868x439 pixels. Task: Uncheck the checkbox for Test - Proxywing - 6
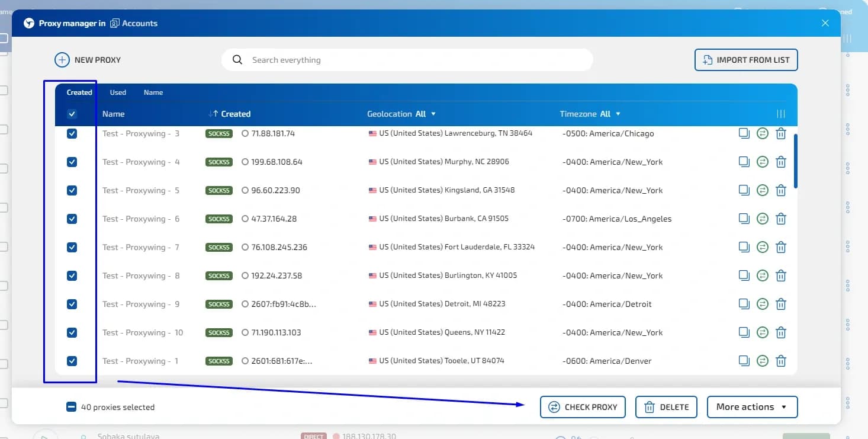coord(72,219)
